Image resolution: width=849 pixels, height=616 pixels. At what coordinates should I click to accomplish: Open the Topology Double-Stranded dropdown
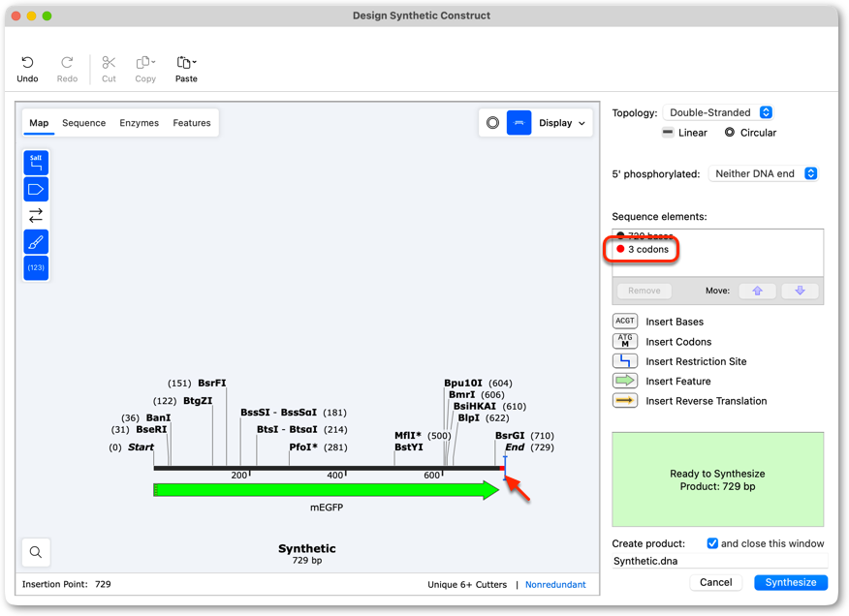tap(718, 112)
